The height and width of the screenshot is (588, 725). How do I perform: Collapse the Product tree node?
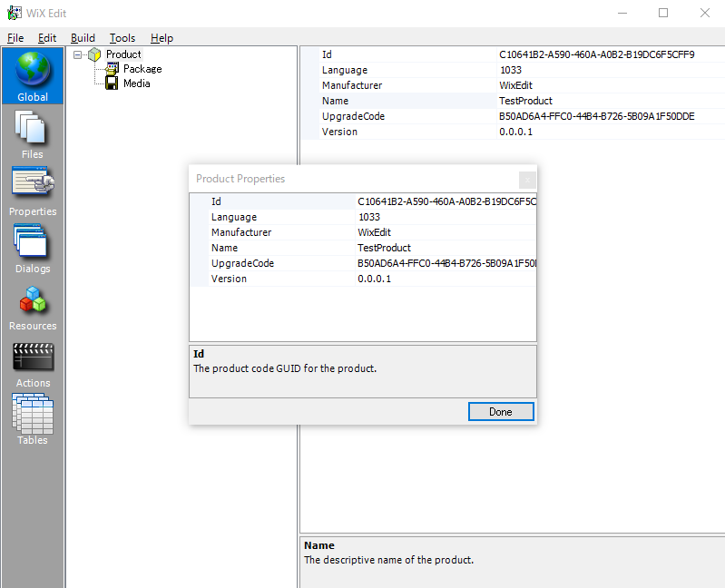click(x=77, y=54)
